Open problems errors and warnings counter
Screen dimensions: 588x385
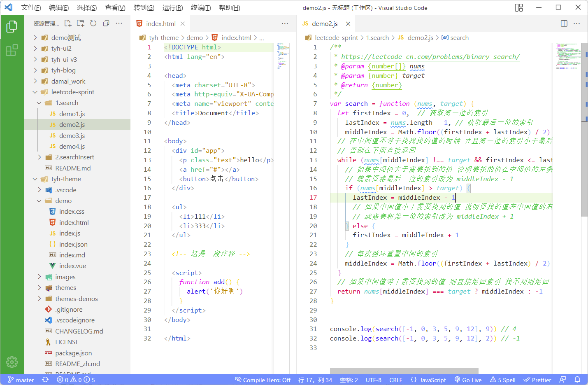coord(76,380)
